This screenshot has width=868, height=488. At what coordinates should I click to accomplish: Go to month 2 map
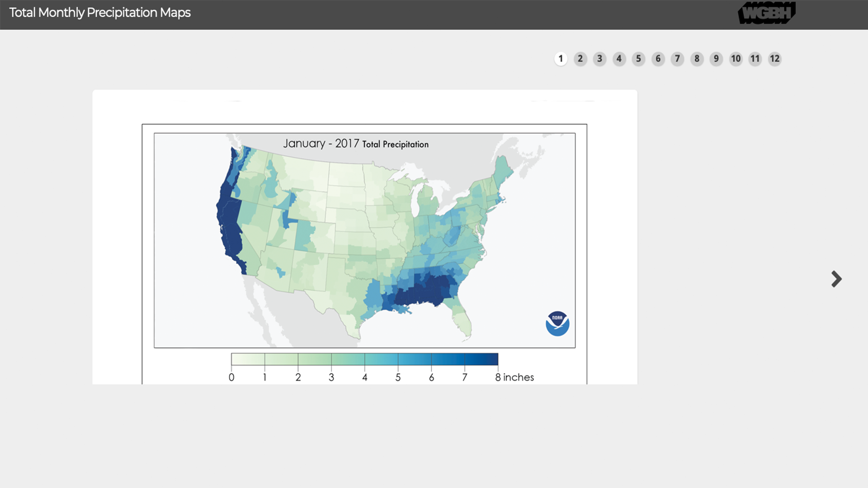pyautogui.click(x=580, y=59)
